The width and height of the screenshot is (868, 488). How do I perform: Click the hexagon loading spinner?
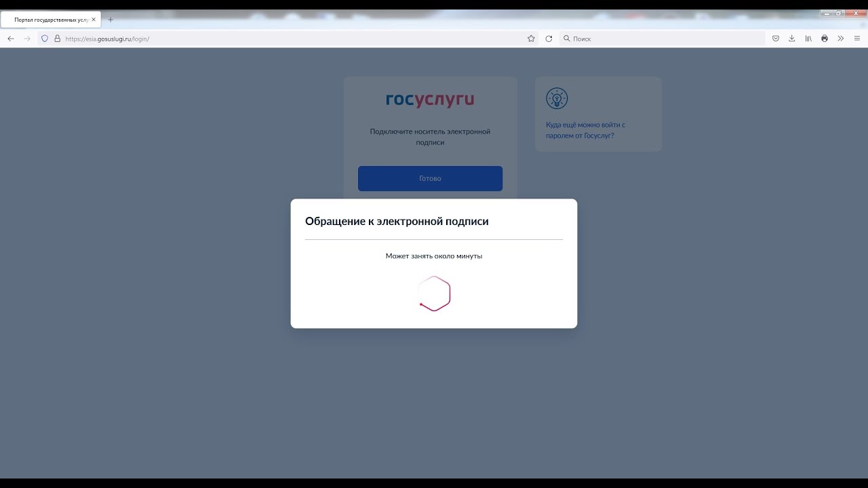pos(434,293)
